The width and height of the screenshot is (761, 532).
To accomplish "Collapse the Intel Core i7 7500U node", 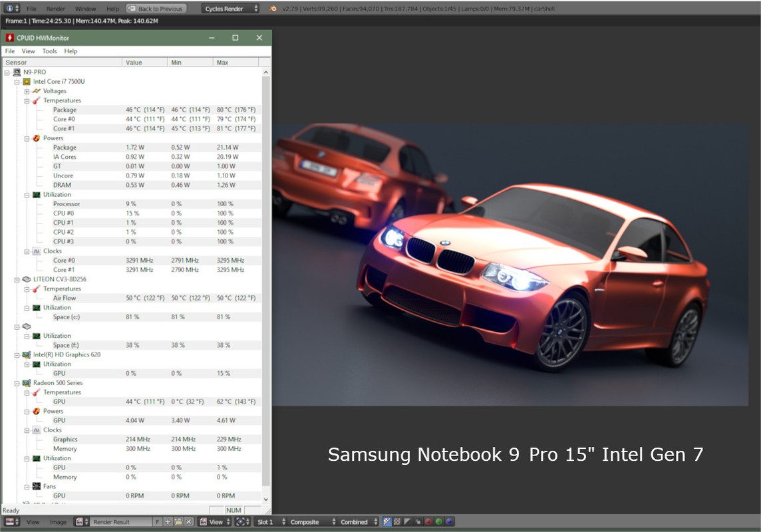I will [17, 82].
